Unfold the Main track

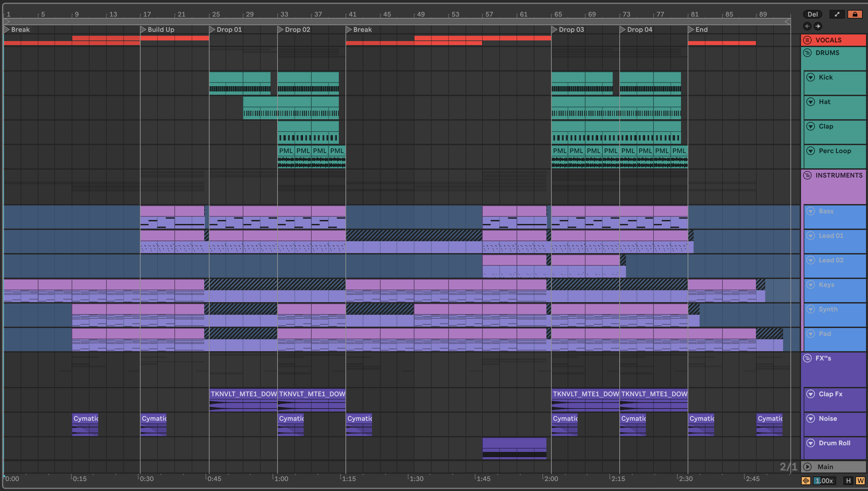[807, 467]
